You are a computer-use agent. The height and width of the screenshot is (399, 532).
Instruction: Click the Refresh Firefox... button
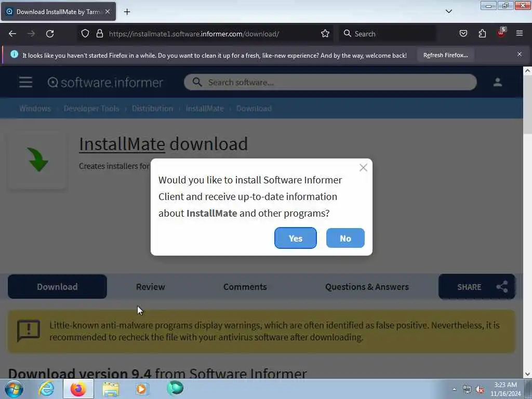pyautogui.click(x=445, y=55)
